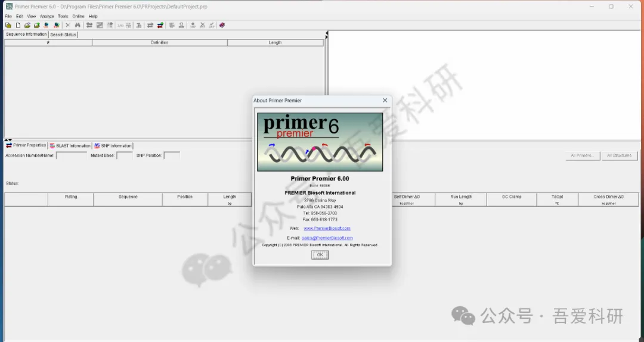Click the TaOpt column header
The height and width of the screenshot is (342, 644).
pos(558,200)
